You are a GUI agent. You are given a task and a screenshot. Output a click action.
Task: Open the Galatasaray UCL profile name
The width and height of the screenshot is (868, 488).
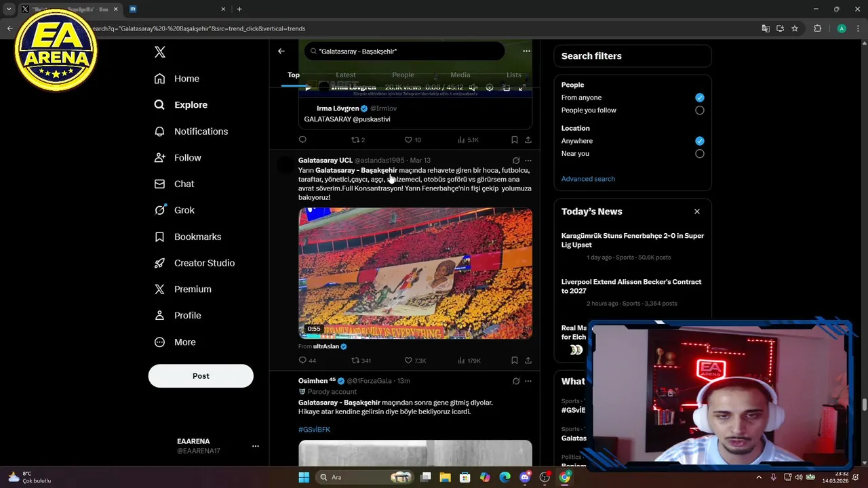coord(325,160)
